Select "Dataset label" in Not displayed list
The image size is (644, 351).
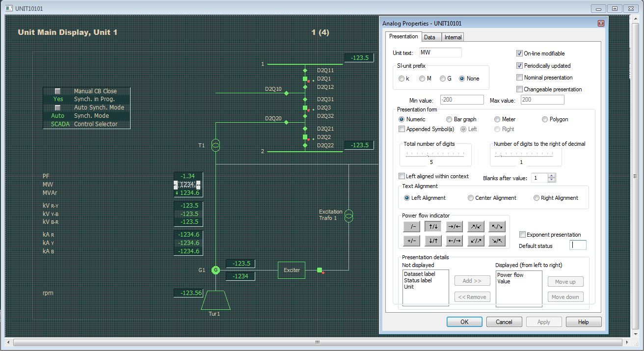(419, 274)
